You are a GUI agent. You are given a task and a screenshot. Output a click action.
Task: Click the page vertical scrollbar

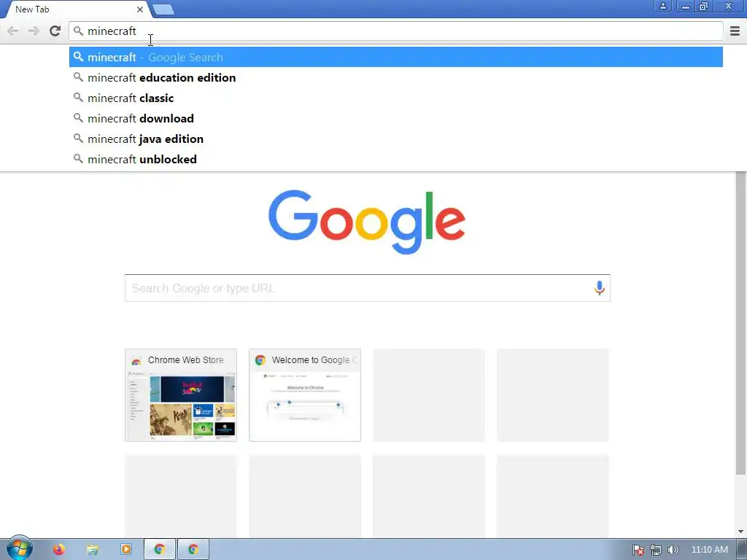(740, 324)
